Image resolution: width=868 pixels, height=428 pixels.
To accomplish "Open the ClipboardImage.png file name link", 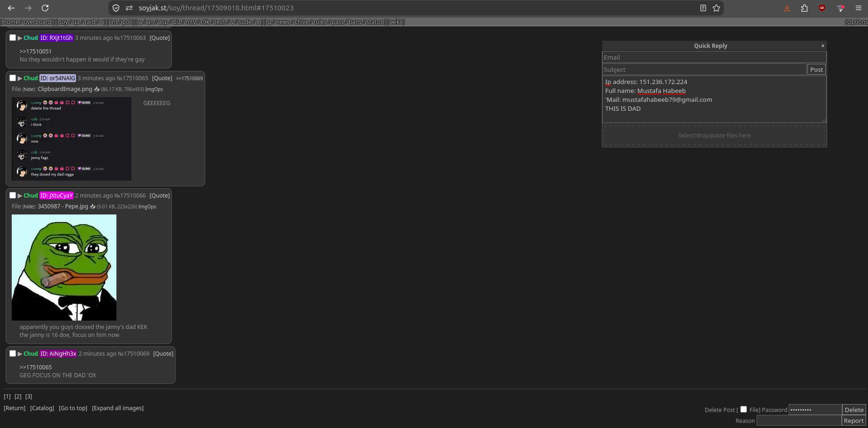I will pyautogui.click(x=65, y=89).
